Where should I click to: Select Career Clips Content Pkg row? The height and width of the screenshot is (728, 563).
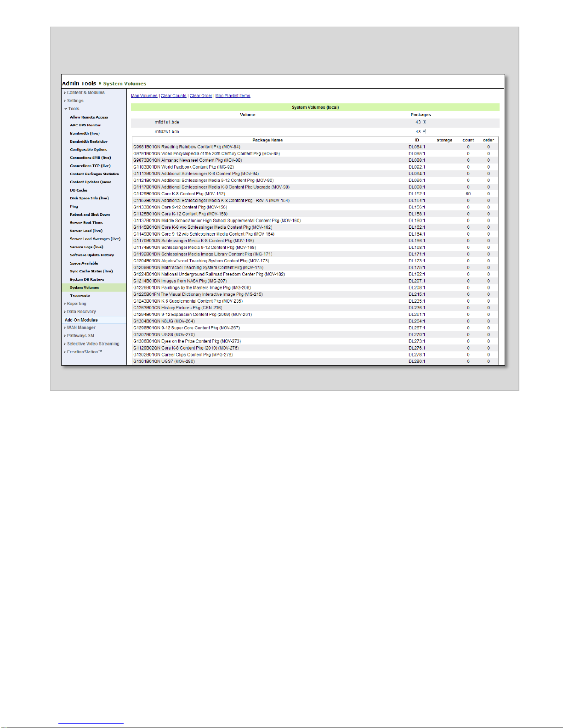[315, 355]
